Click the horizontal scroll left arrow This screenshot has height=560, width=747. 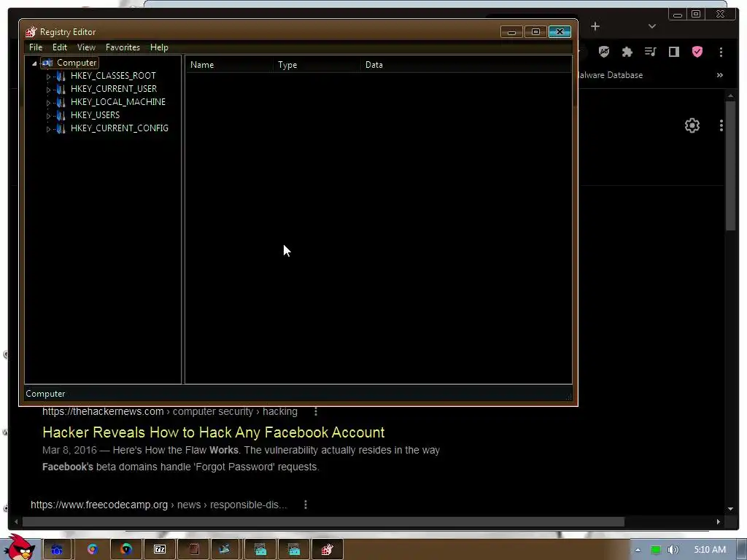[16, 521]
